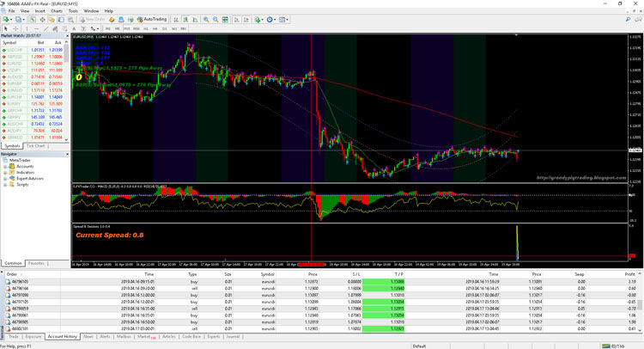The width and height of the screenshot is (644, 349).
Task: Toggle the AutoTrading button
Action: pyautogui.click(x=154, y=18)
